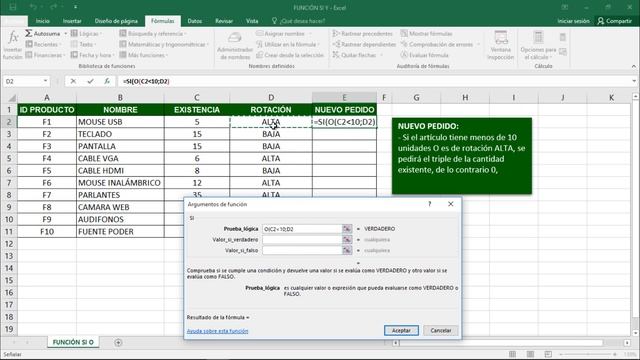This screenshot has height=360, width=640.
Task: Click the Compartir button
Action: click(x=614, y=21)
